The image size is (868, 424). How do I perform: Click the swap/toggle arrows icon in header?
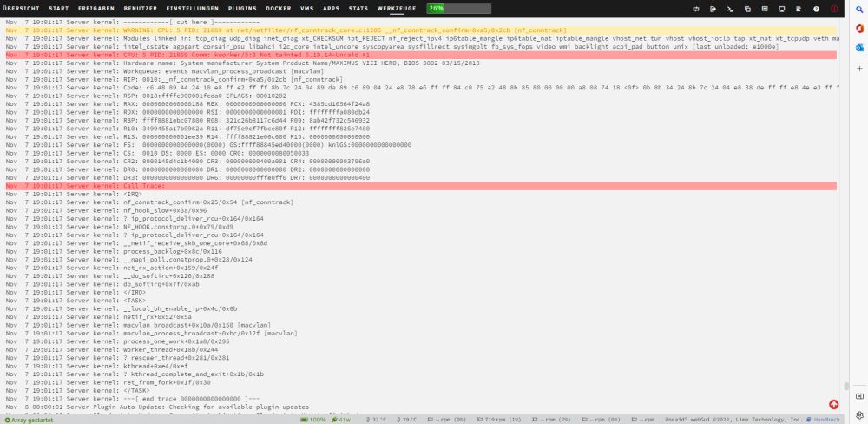[x=696, y=9]
